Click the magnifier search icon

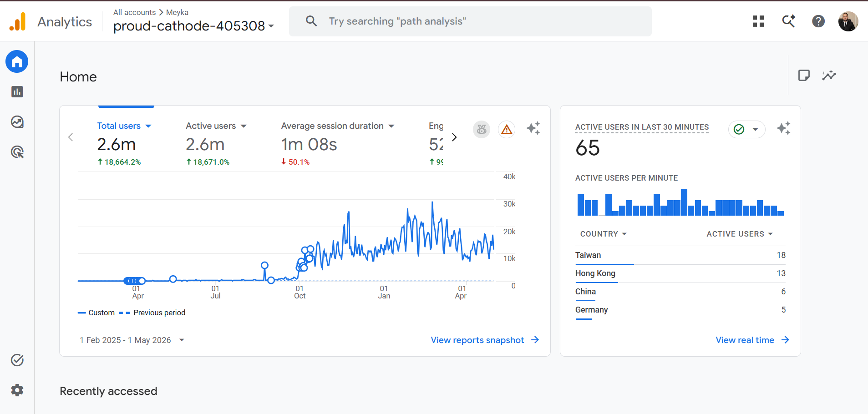[311, 21]
